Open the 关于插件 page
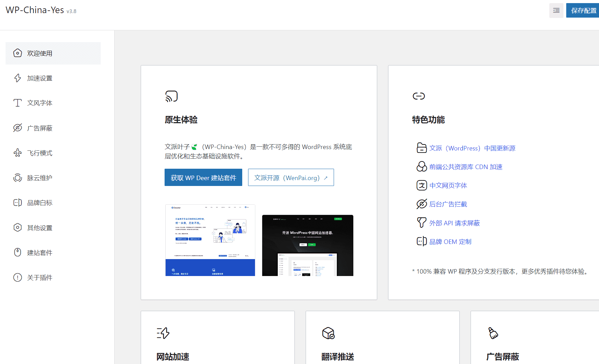The height and width of the screenshot is (364, 599). pyautogui.click(x=53, y=277)
